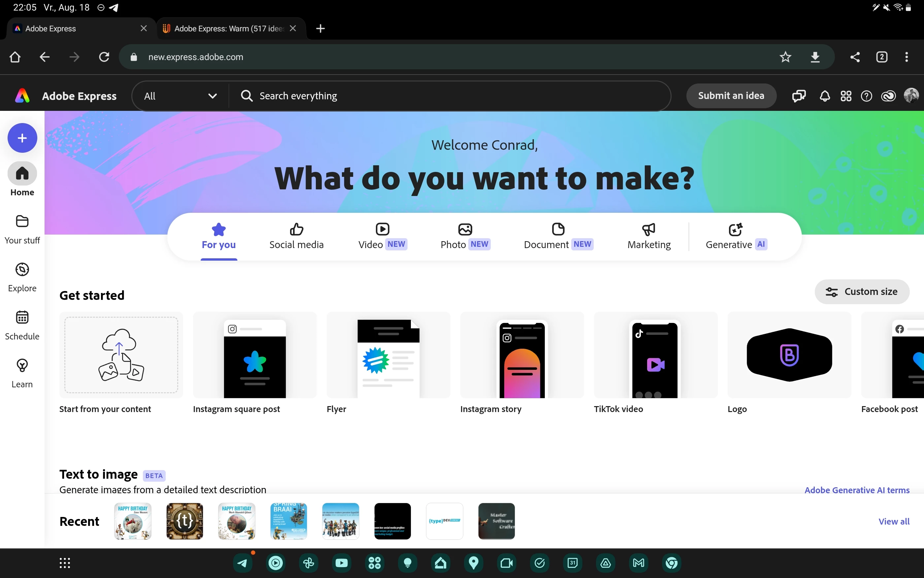Open Your stuff folder in the sidebar
Image resolution: width=924 pixels, height=578 pixels.
coord(22,229)
